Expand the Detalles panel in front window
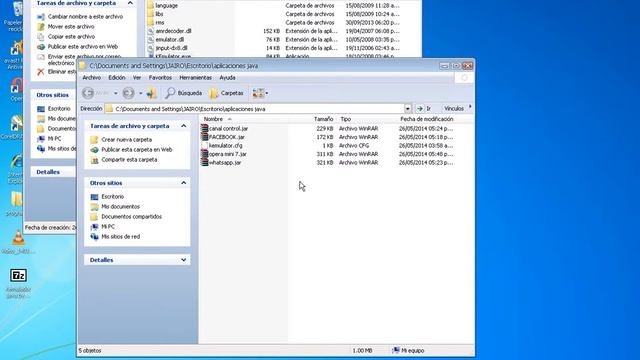This screenshot has height=360, width=640. 184,260
